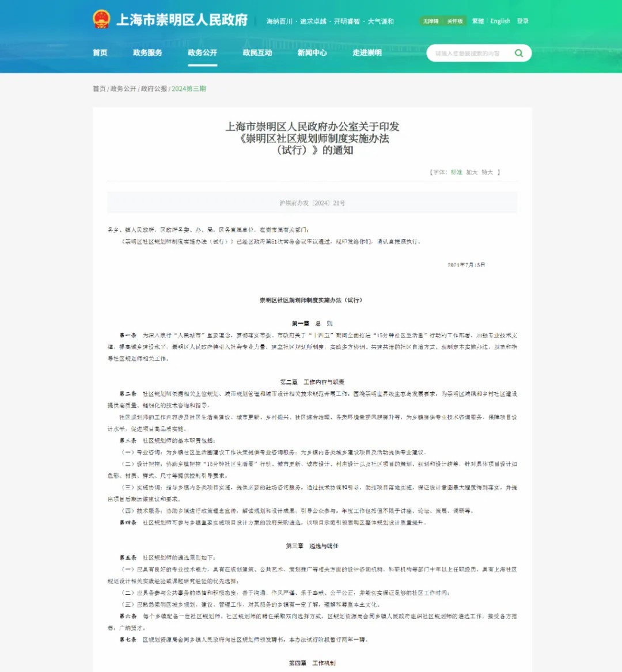Click 政务公开 in the breadcrumb trail
622x672 pixels.
coord(123,89)
